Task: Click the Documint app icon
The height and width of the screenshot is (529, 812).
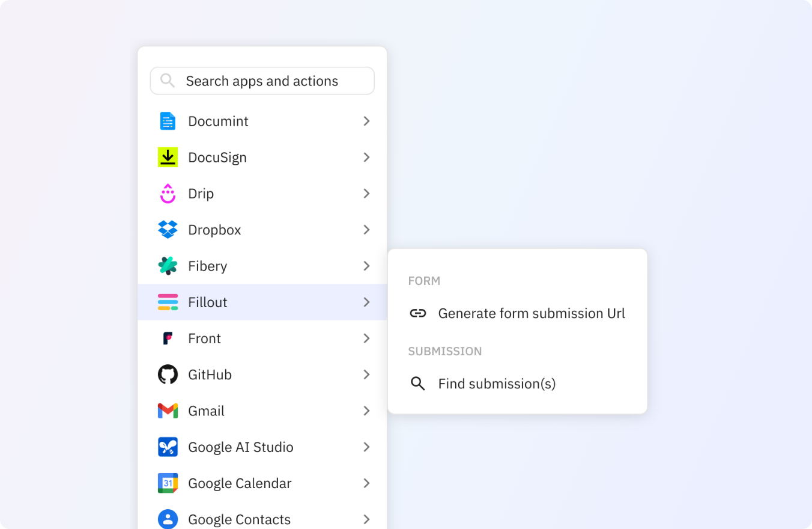Action: 168,121
